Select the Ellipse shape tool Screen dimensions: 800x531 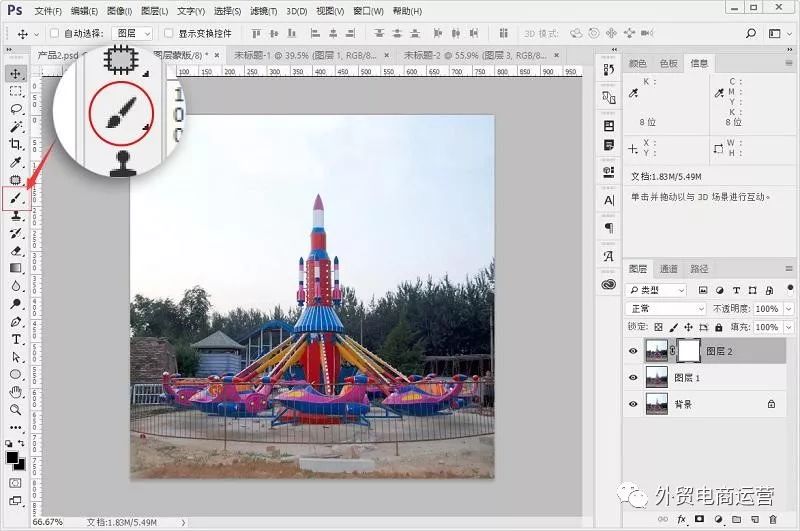pyautogui.click(x=15, y=374)
